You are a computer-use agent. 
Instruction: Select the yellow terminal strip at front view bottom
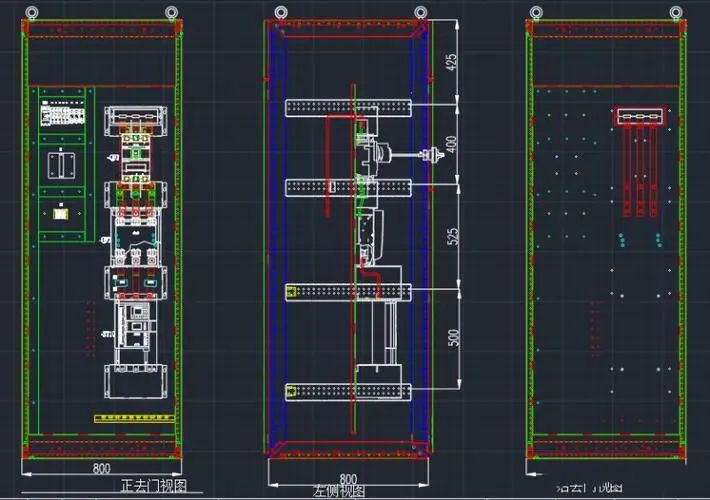coord(134,418)
